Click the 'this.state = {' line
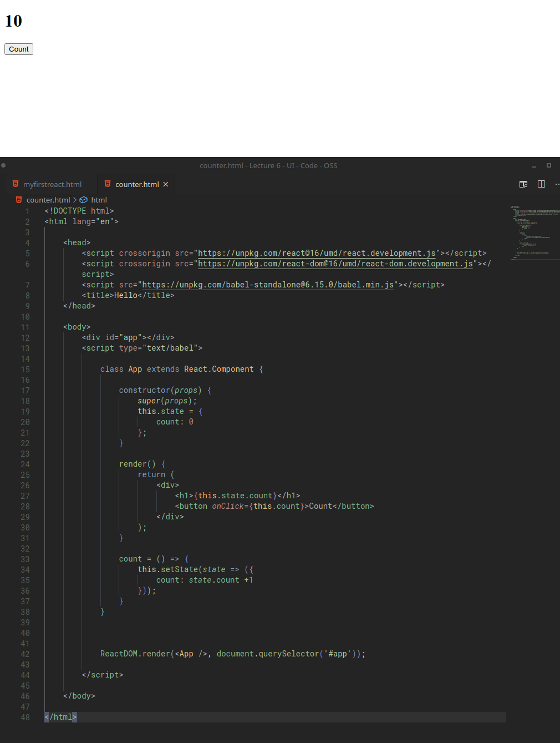The image size is (560, 743). pyautogui.click(x=170, y=411)
